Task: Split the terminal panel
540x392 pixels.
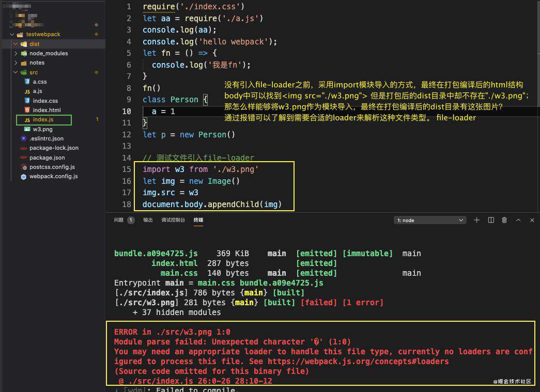Action: click(x=491, y=220)
